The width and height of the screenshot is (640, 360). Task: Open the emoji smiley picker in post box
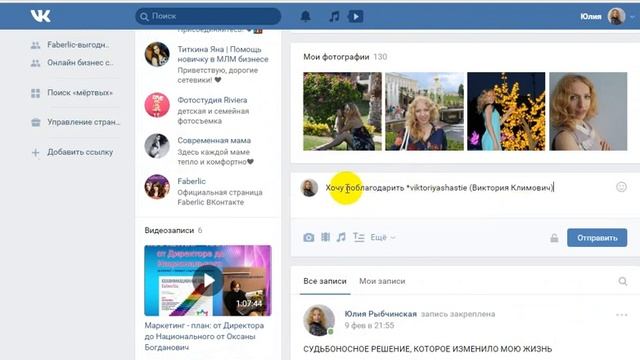[x=621, y=187]
